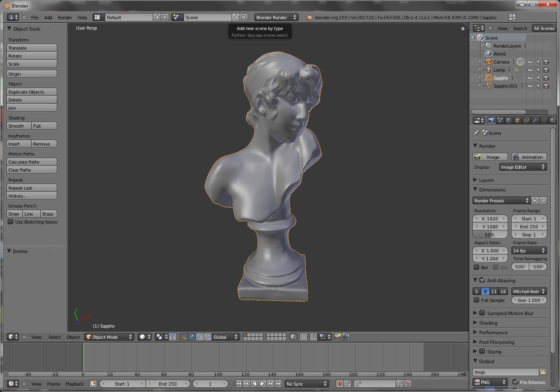Open the Modifiers tab wrench icon

click(x=535, y=120)
